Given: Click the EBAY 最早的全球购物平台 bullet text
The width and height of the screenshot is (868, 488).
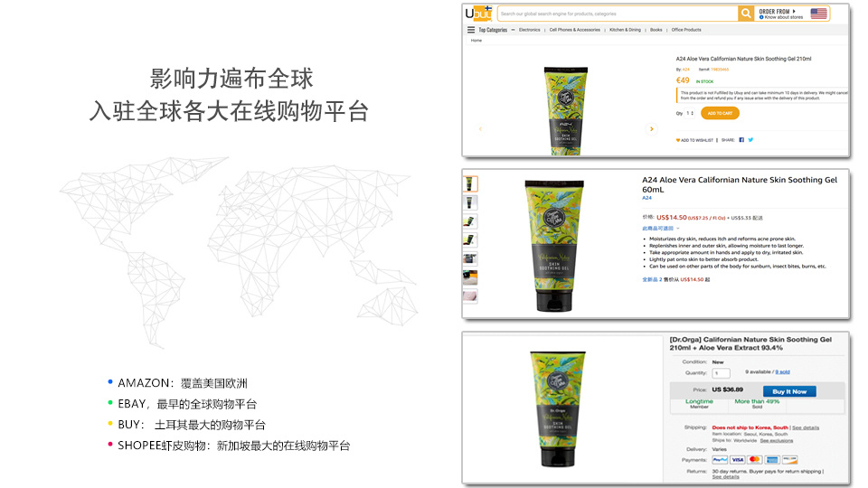Looking at the screenshot, I should click(187, 405).
